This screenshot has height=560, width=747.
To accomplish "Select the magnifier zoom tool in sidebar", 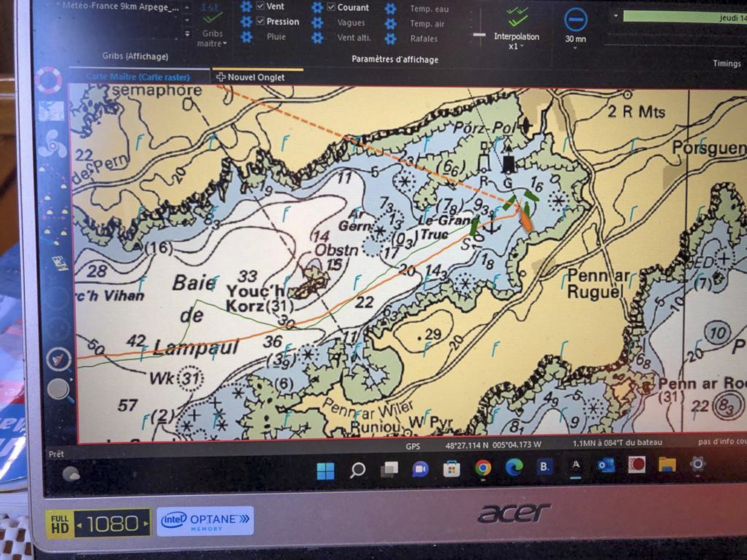I will pos(59,389).
